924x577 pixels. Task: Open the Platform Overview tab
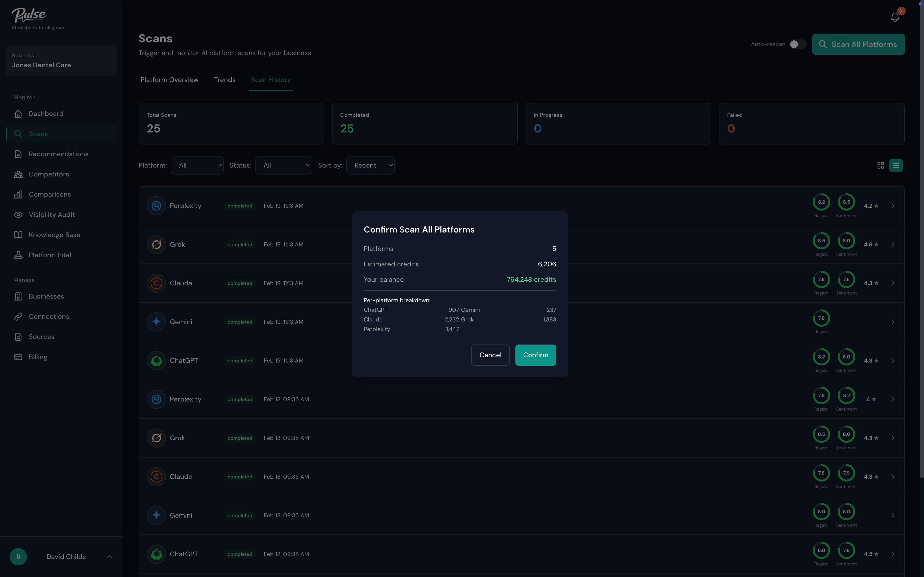pos(169,80)
